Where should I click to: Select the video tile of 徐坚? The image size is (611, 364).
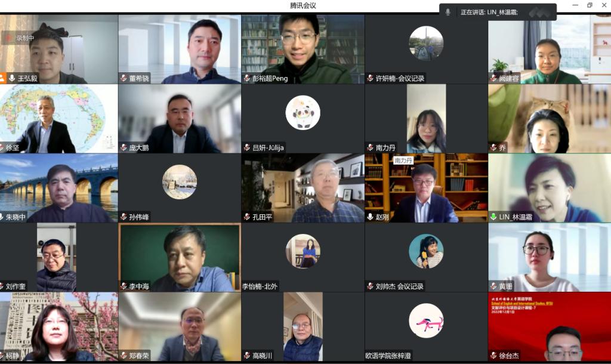point(59,119)
